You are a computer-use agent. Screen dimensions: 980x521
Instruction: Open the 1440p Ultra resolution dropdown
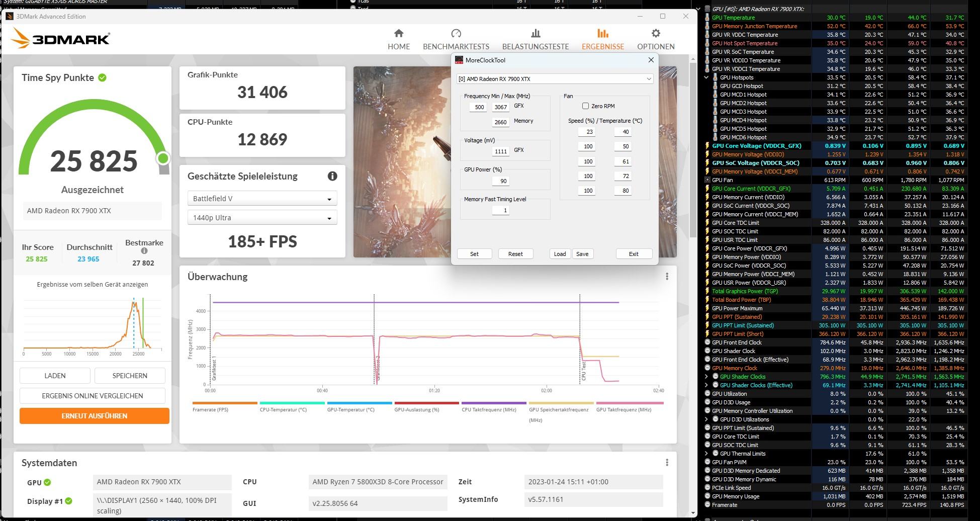(262, 218)
